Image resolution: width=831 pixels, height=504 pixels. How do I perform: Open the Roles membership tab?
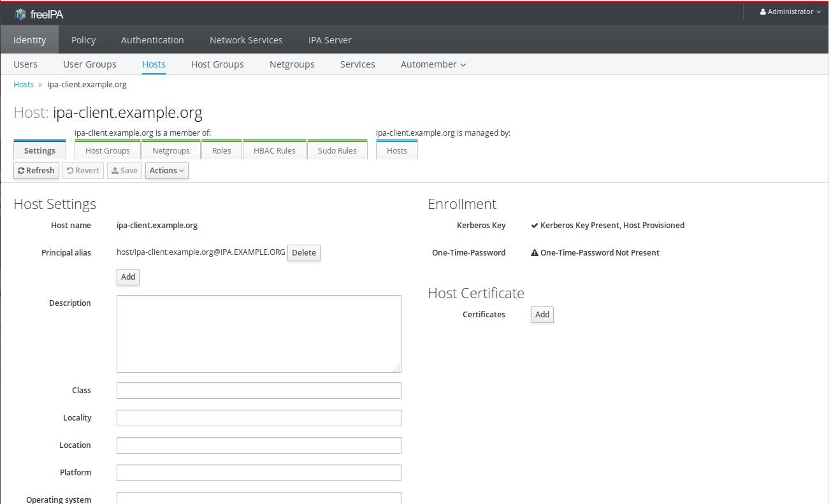pyautogui.click(x=222, y=150)
